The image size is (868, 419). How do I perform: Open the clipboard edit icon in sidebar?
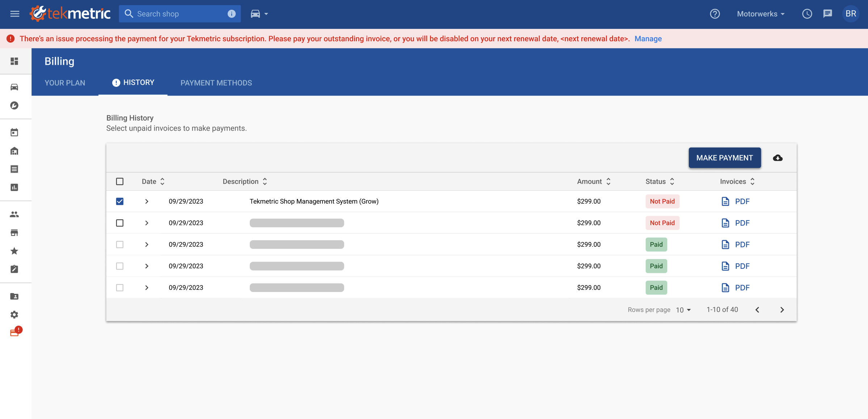point(14,269)
